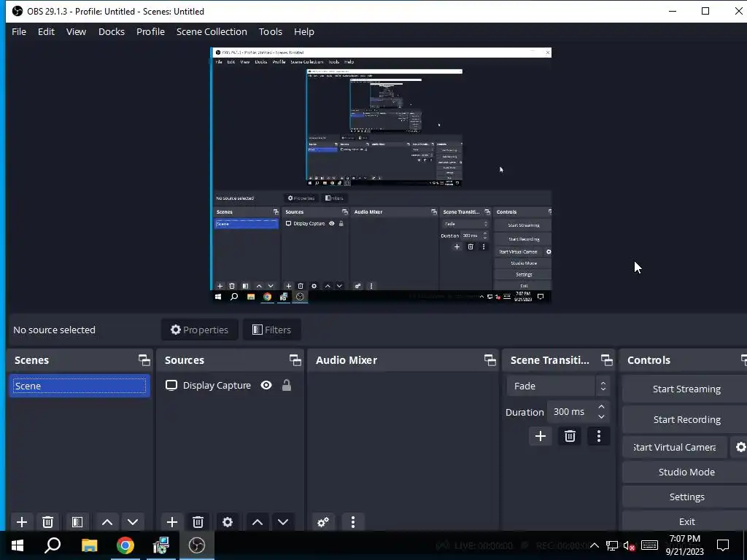Screen dimensions: 747x560
Task: Open the Edit menu
Action: click(46, 31)
